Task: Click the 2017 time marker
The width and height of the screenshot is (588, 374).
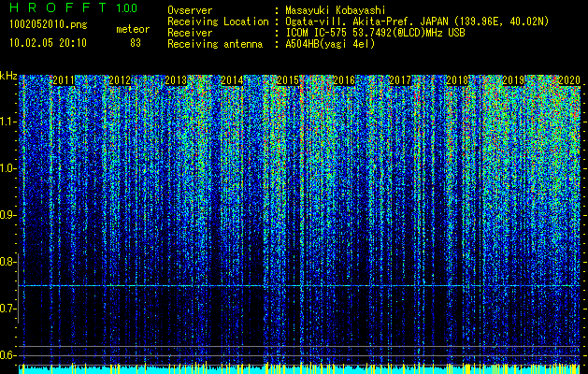Action: coord(400,80)
